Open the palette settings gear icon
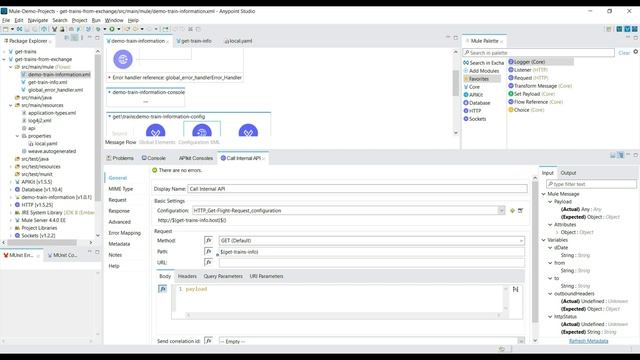This screenshot has width=640, height=360. point(636,52)
